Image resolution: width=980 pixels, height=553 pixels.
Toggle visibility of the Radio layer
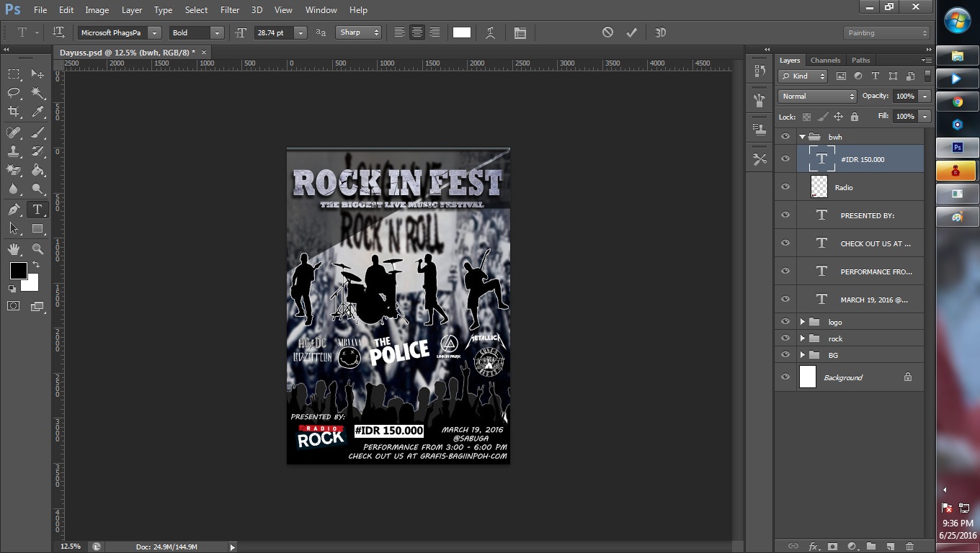[x=785, y=186]
